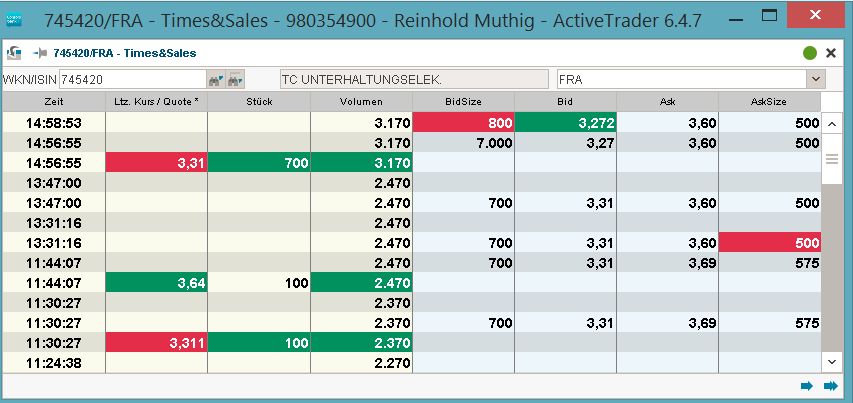Click the Ltz. Kurs / Quote column header

156,101
